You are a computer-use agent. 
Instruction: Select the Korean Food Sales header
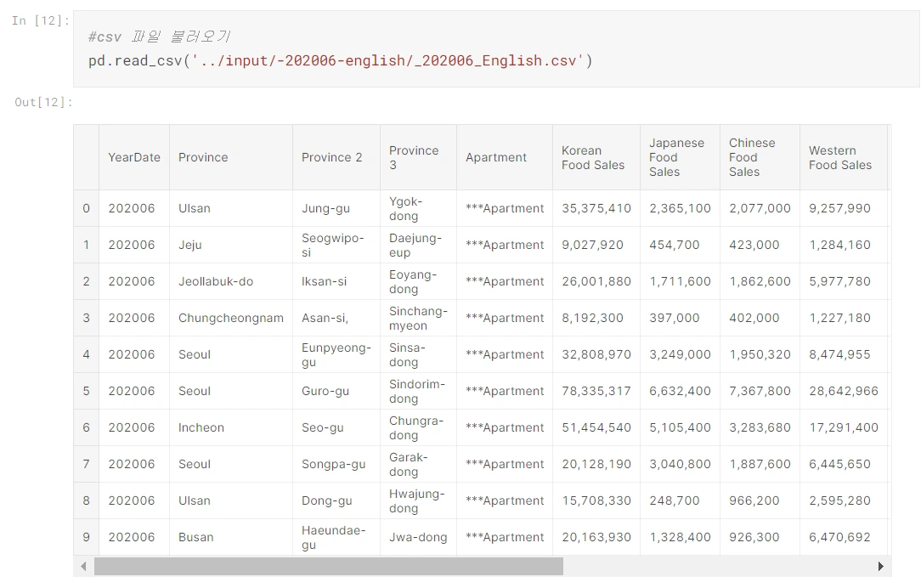point(596,157)
